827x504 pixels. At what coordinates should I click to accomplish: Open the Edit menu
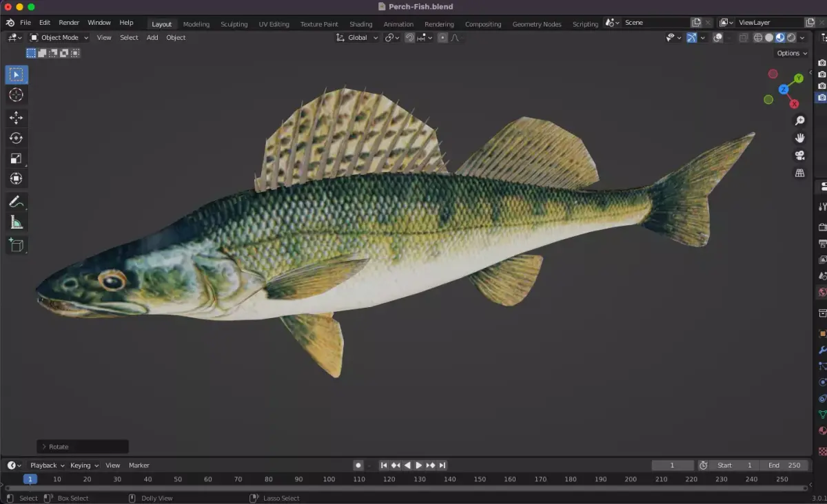coord(45,23)
